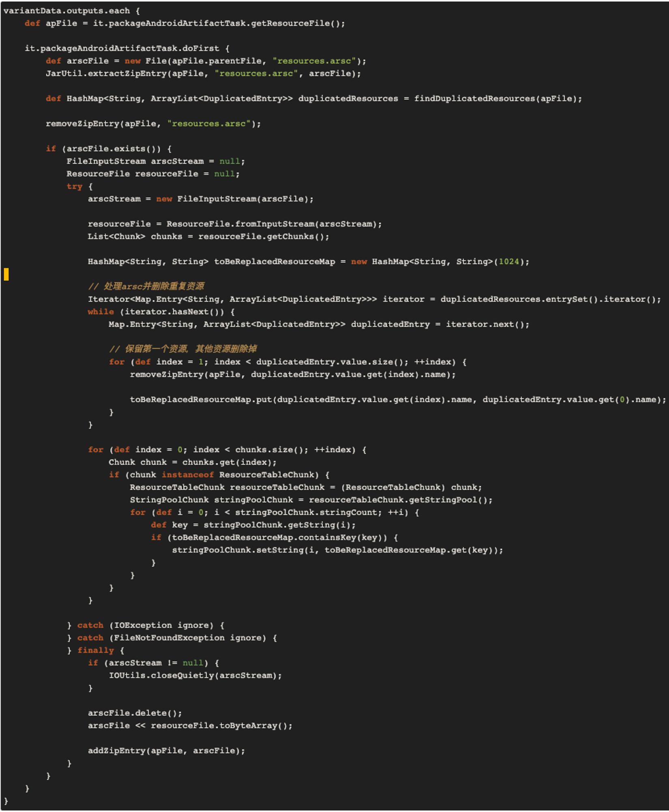The height and width of the screenshot is (812, 669).
Task: Select 'getResourceFile()' in the apFile definition line
Action: [295, 23]
